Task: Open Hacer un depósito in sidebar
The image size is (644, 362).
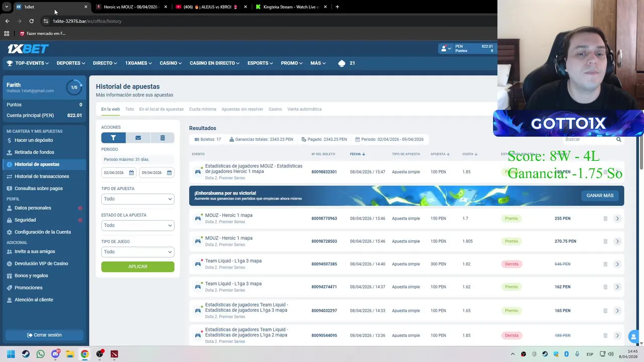Action: pyautogui.click(x=34, y=140)
